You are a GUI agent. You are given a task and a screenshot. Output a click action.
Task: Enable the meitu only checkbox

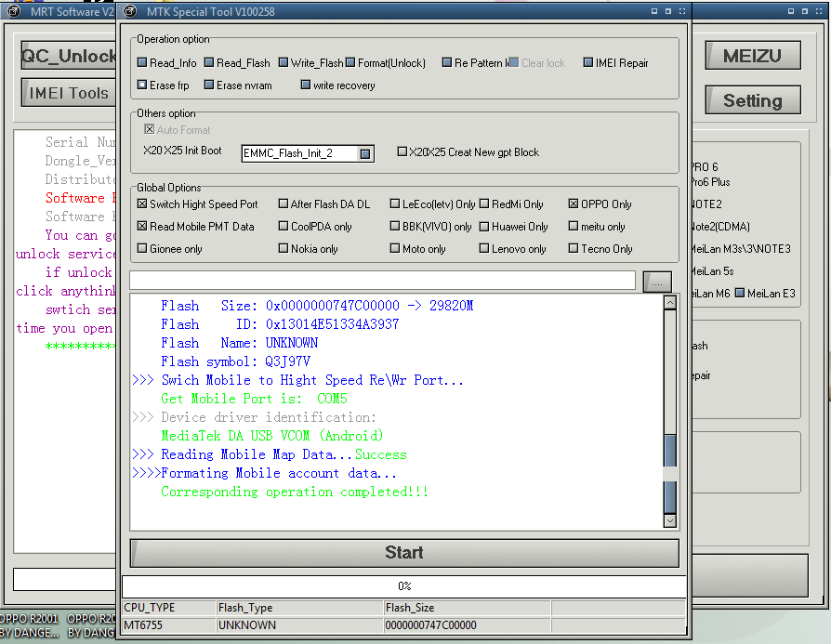tap(574, 226)
